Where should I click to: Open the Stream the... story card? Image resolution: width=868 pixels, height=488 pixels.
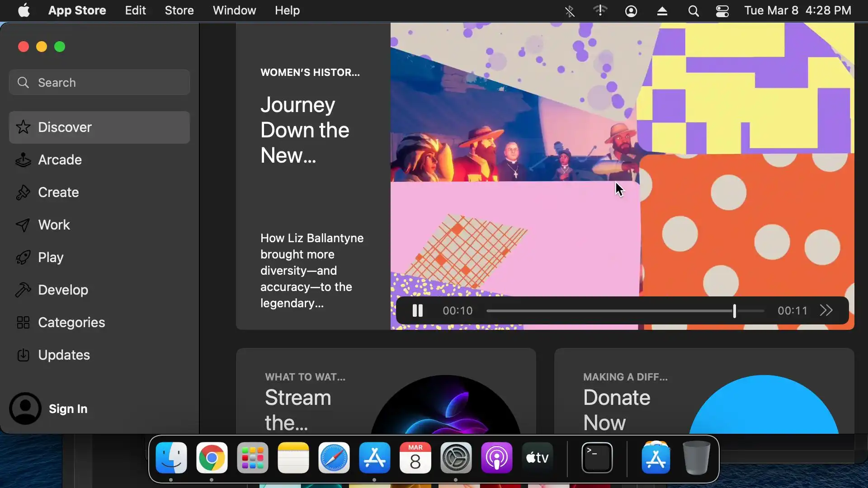[x=386, y=391]
